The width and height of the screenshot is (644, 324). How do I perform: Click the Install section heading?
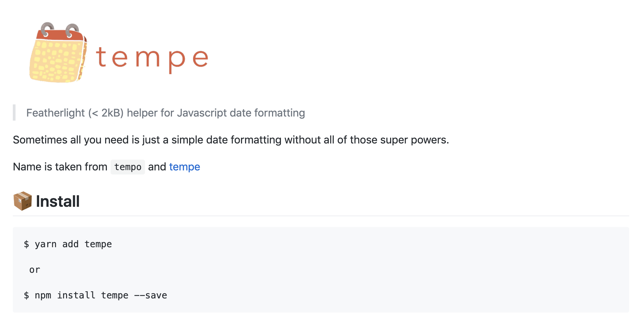[58, 201]
